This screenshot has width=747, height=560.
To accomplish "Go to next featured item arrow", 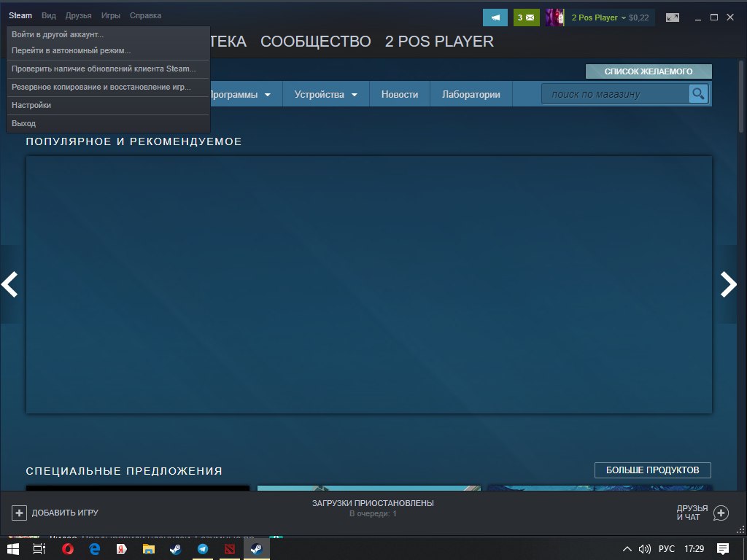I will (729, 284).
